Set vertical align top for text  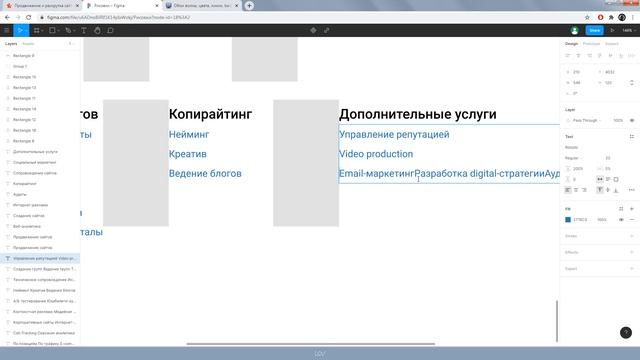pyautogui.click(x=600, y=190)
